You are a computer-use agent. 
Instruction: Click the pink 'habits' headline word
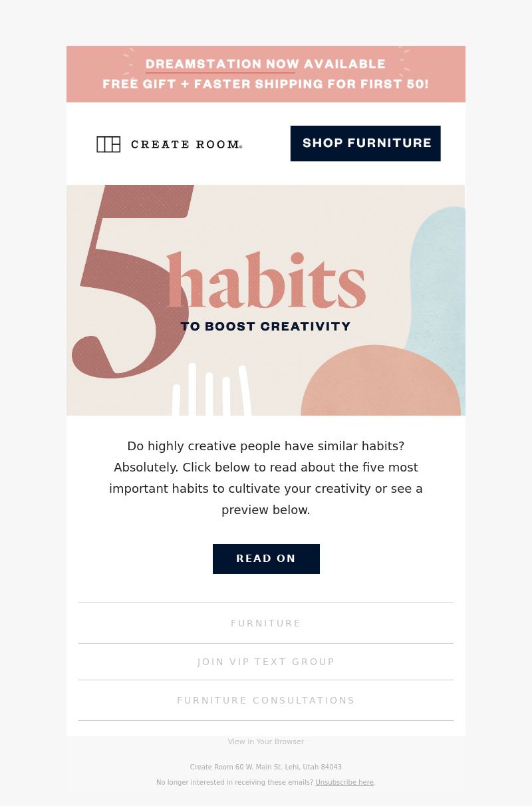click(266, 281)
